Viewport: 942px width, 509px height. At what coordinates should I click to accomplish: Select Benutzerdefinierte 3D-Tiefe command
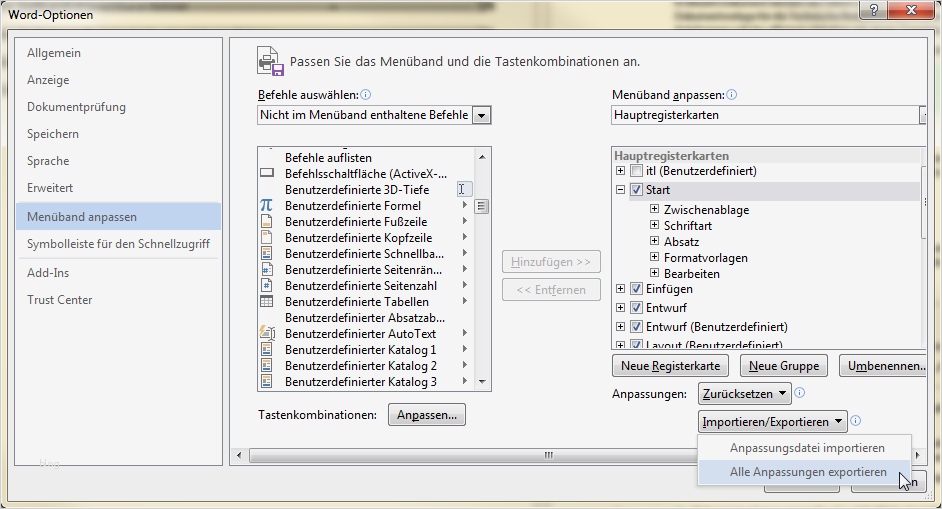(357, 190)
